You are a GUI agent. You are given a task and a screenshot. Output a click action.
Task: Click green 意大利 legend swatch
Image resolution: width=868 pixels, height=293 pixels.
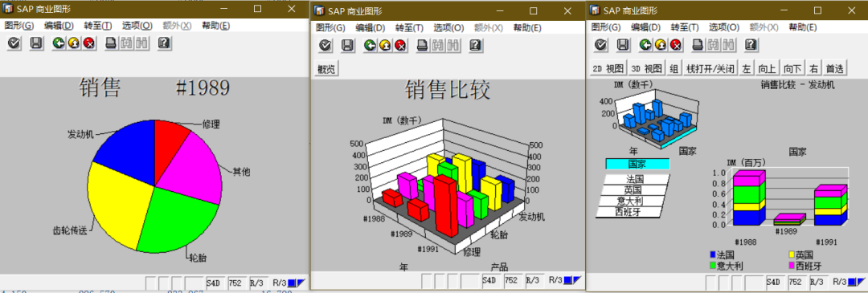[x=712, y=266]
